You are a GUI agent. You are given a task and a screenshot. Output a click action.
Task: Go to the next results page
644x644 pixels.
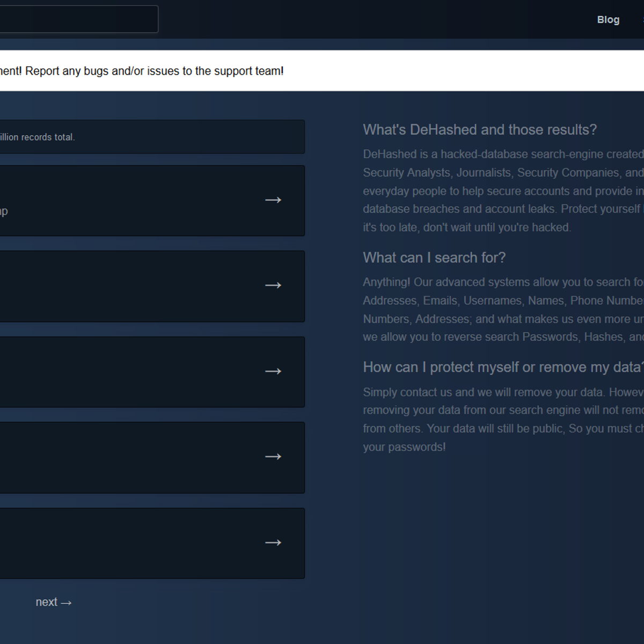pos(47,602)
